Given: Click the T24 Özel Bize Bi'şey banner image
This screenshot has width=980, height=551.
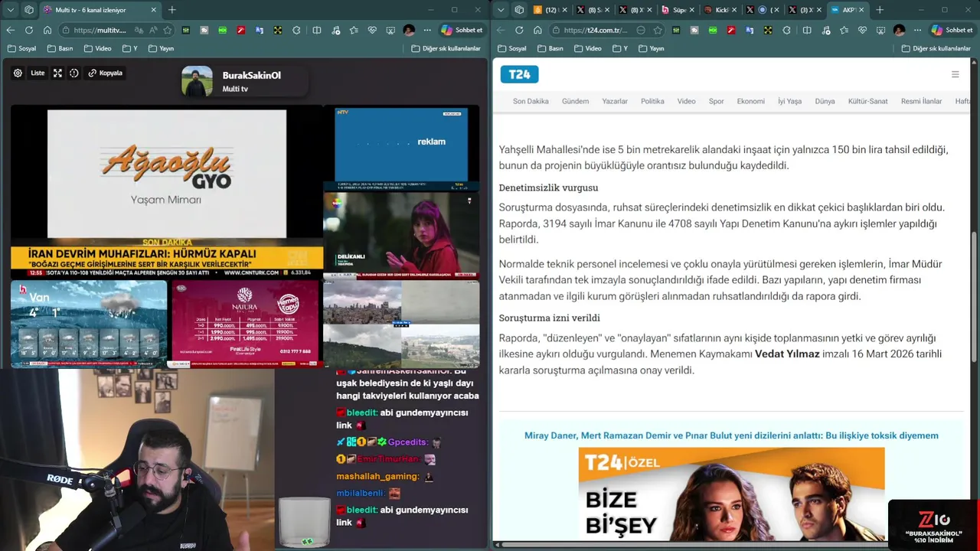Looking at the screenshot, I should 731,494.
